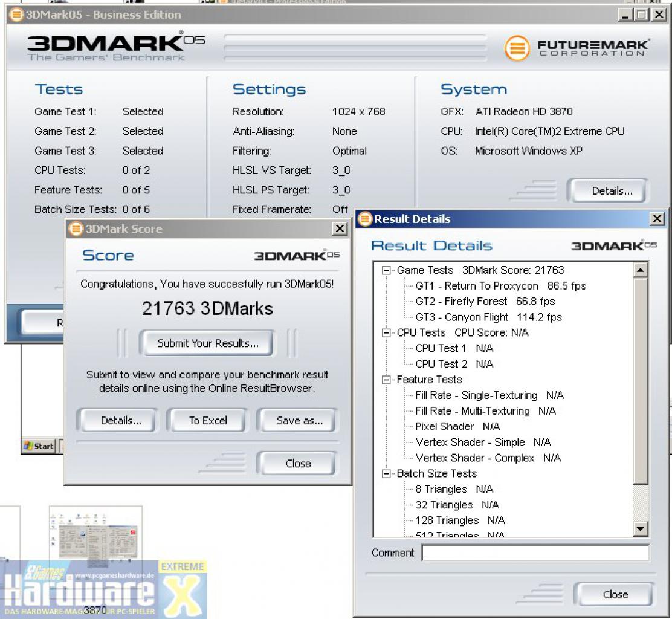672x619 pixels.
Task: Collapse the Feature Tests tree node
Action: [386, 380]
